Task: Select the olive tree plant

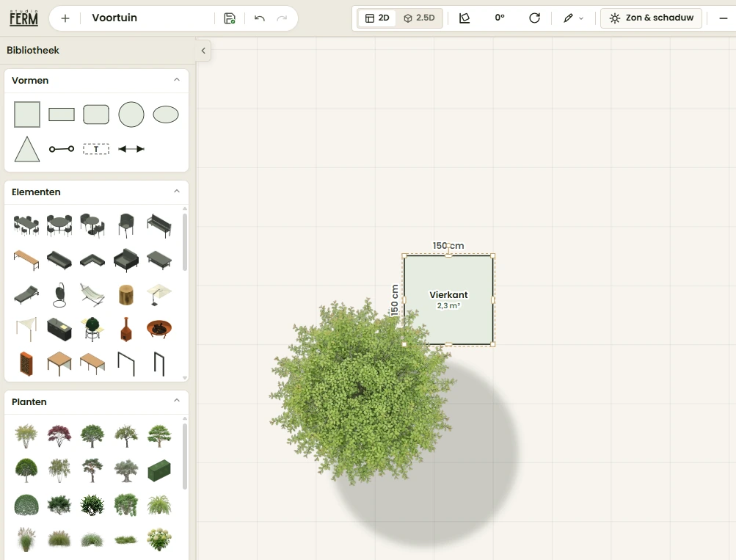Action: (125, 470)
